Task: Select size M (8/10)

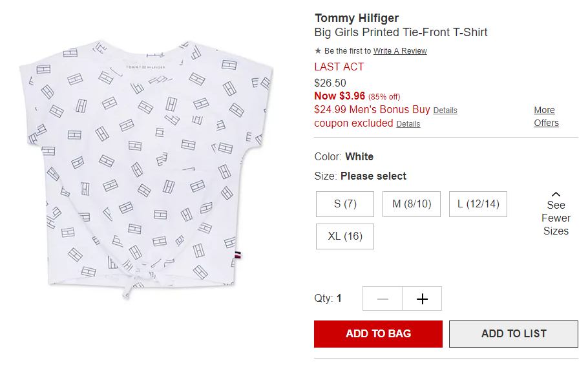Action: 412,204
